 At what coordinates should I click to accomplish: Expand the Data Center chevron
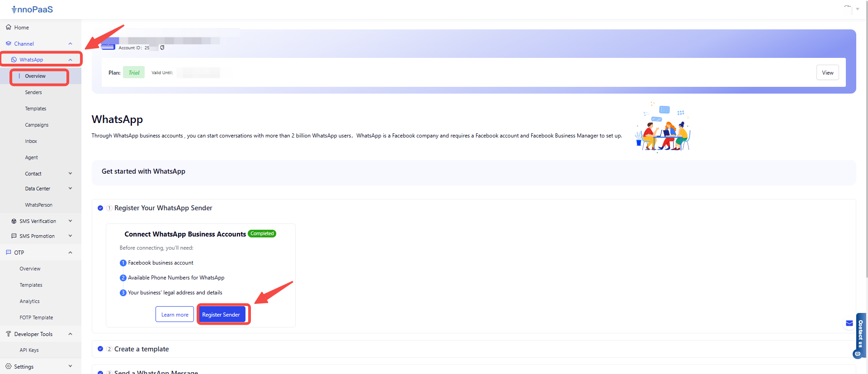pyautogui.click(x=70, y=189)
